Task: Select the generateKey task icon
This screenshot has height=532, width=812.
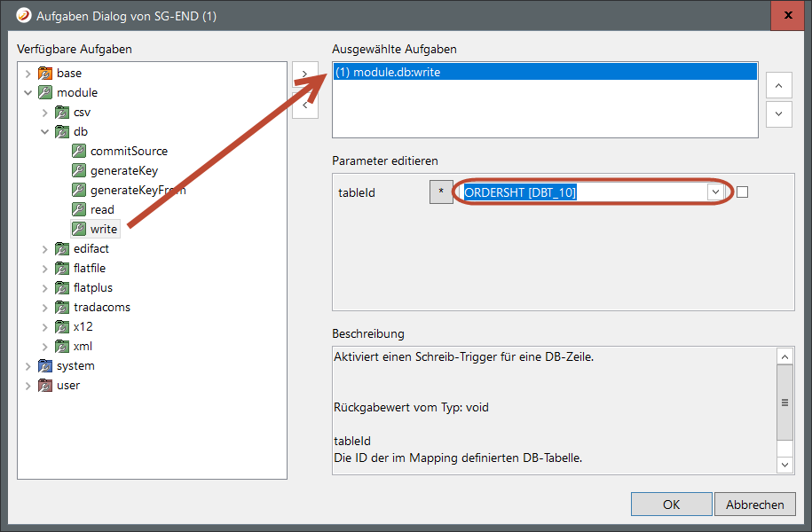Action: (x=78, y=171)
